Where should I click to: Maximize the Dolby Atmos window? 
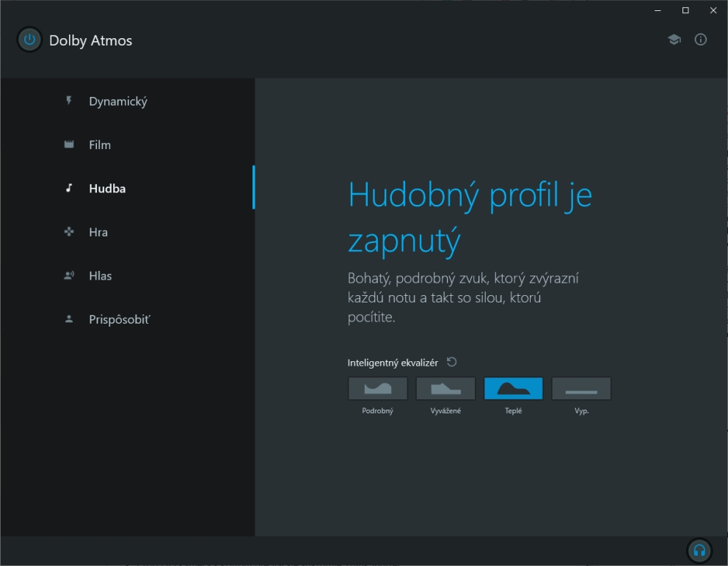pos(685,10)
